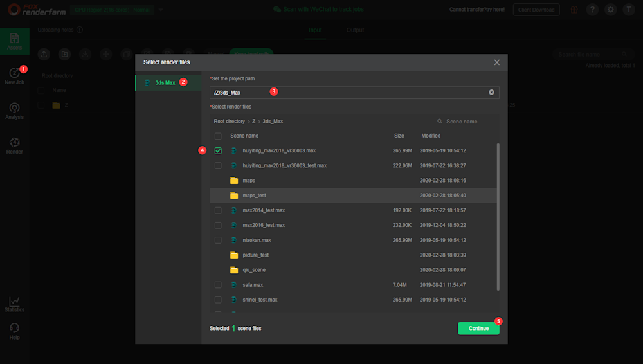Click the upload folder toolbar icon

click(64, 54)
